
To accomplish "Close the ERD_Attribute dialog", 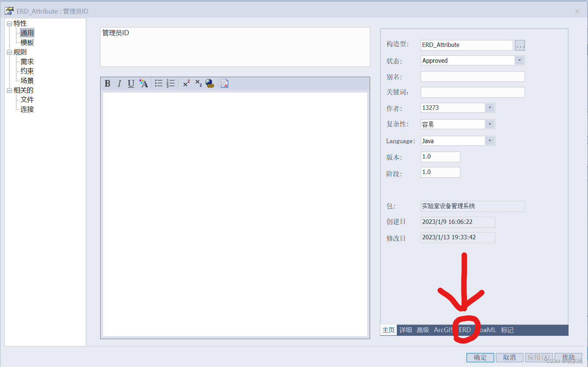I will [577, 11].
